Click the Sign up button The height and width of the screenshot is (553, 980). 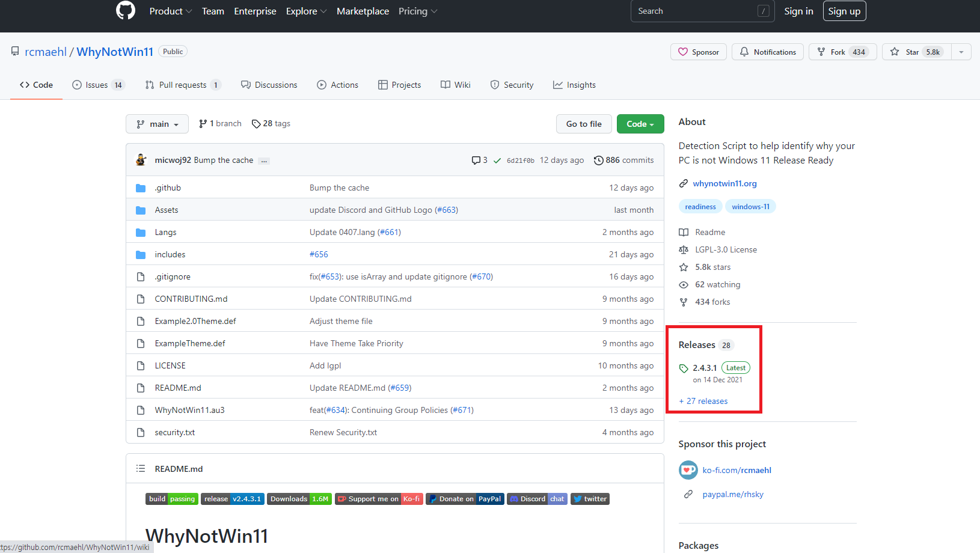pos(844,11)
